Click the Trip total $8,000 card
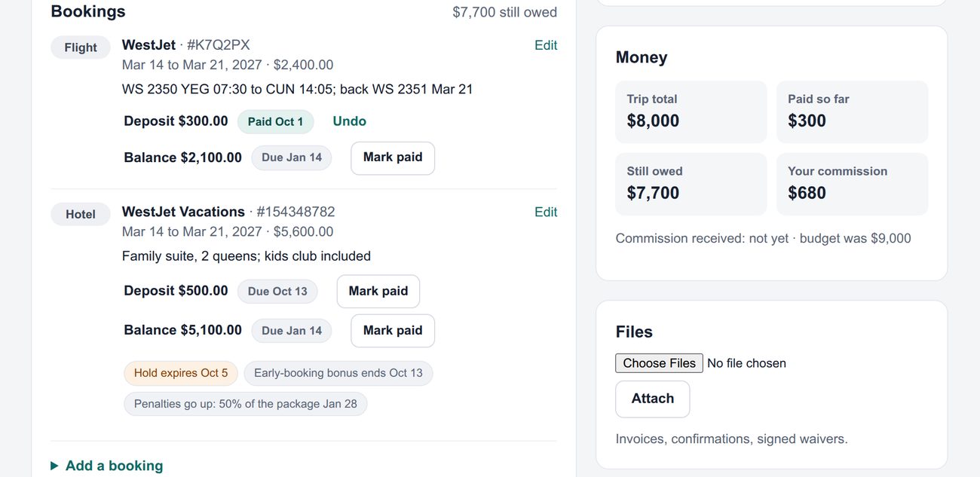This screenshot has height=477, width=980. 691,112
